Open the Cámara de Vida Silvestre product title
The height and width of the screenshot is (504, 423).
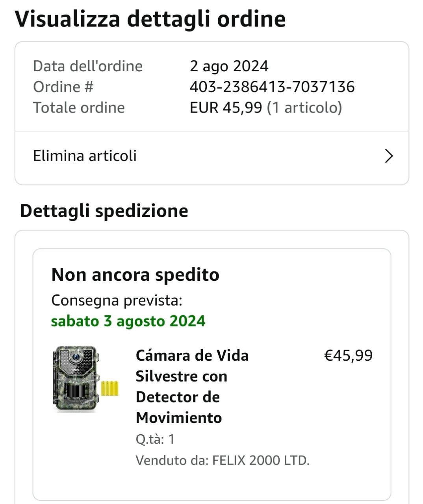(x=192, y=386)
